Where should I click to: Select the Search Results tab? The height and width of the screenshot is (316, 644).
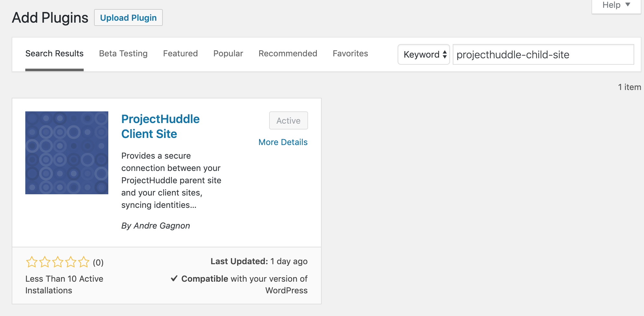[54, 53]
